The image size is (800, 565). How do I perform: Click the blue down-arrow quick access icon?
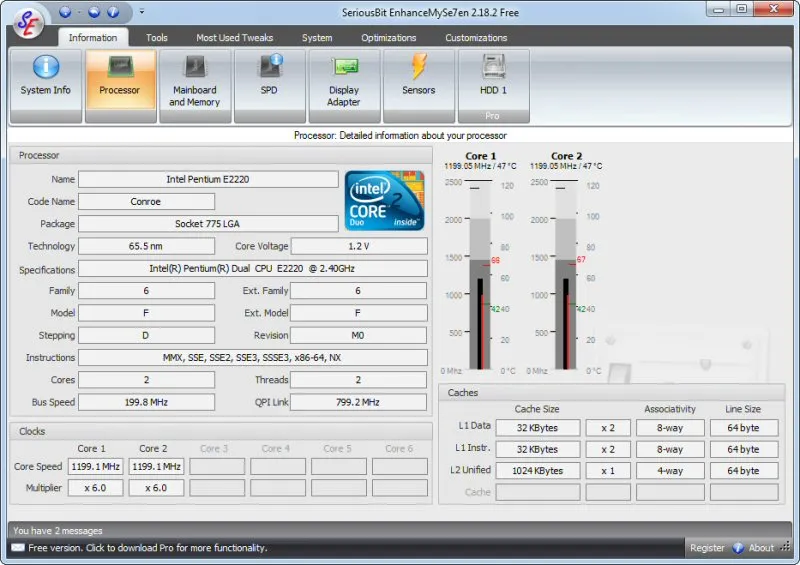(65, 12)
